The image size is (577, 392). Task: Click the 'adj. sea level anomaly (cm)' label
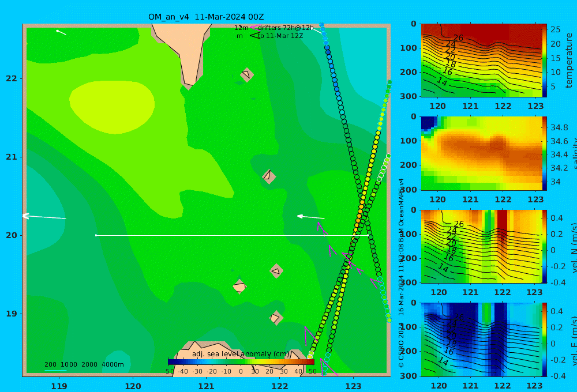click(x=241, y=354)
